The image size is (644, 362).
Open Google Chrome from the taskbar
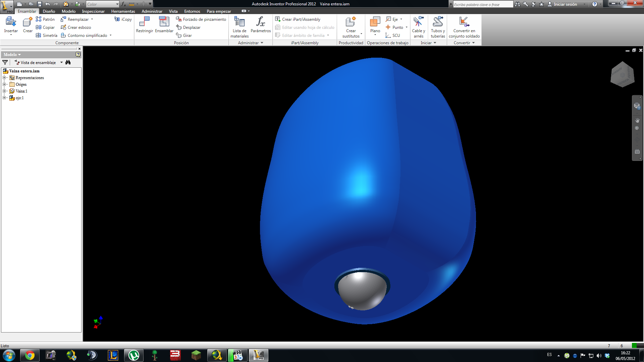30,355
